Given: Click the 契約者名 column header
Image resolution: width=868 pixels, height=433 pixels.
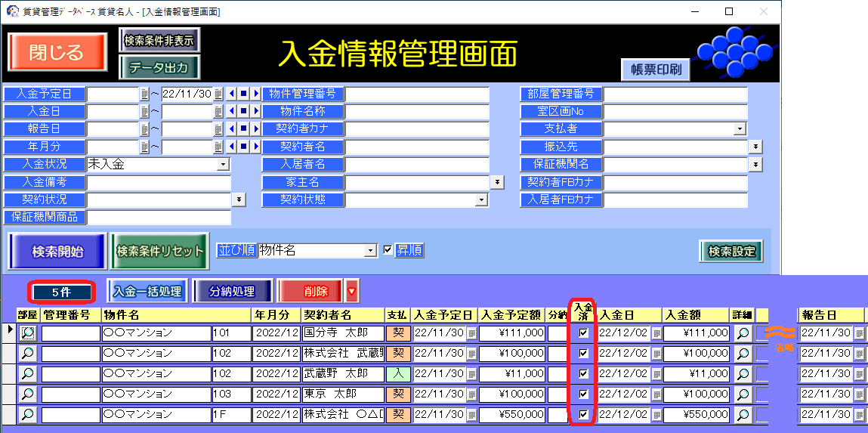Looking at the screenshot, I should coord(342,314).
